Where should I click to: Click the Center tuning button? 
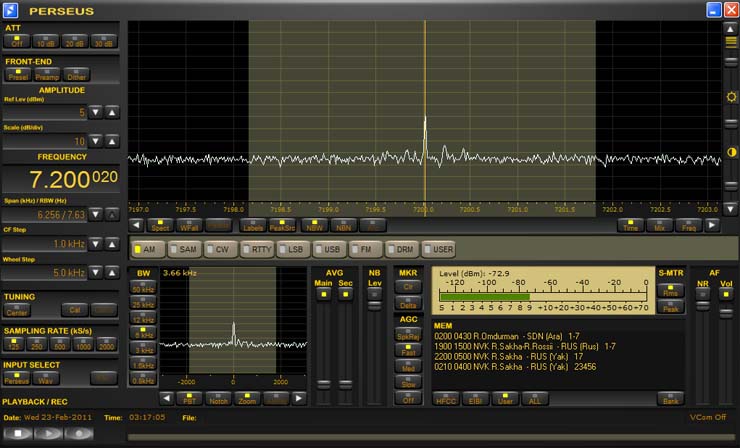tap(17, 310)
